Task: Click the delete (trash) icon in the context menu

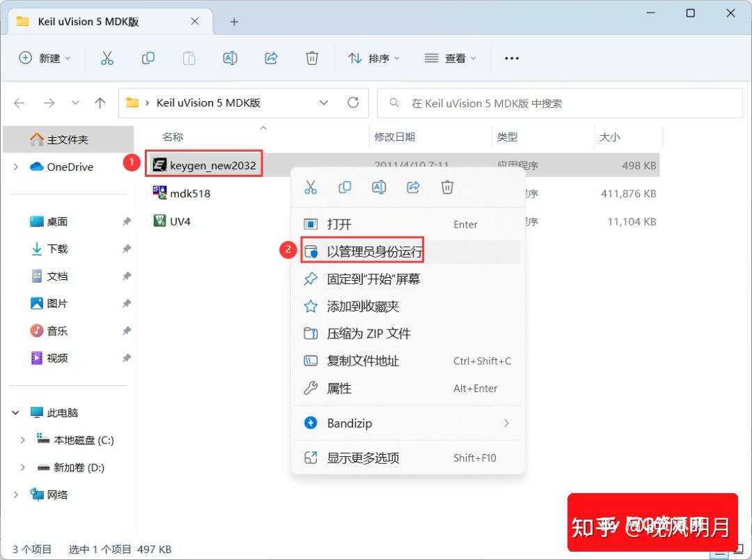Action: point(447,187)
